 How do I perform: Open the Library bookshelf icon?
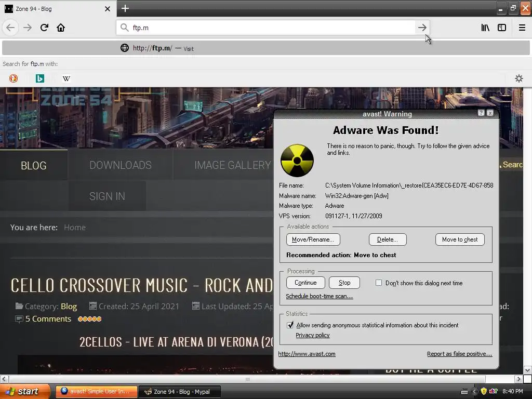[x=485, y=28]
